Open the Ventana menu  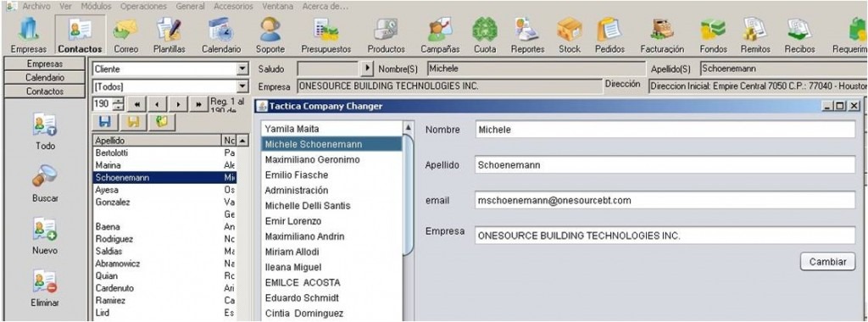[x=278, y=7]
